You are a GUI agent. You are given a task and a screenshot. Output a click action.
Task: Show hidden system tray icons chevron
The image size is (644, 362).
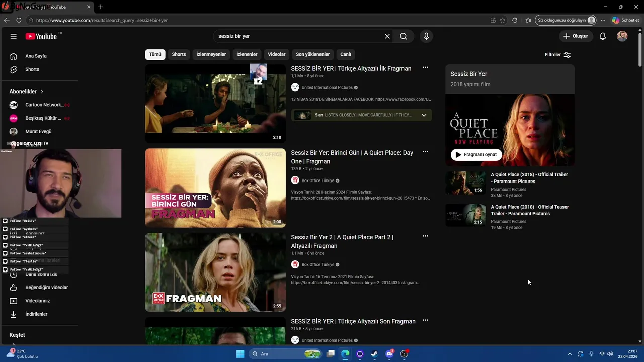pyautogui.click(x=570, y=354)
